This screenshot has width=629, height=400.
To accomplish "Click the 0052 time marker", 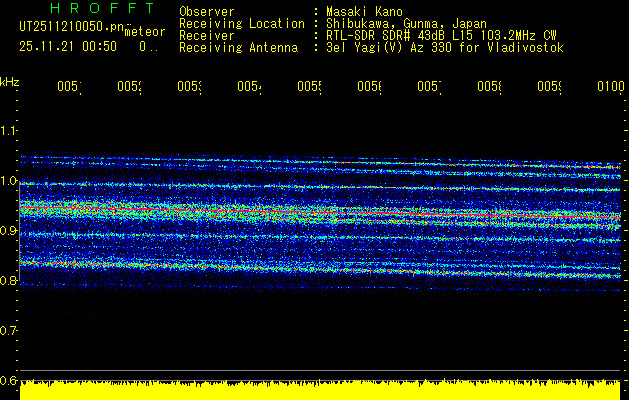I will (x=130, y=86).
